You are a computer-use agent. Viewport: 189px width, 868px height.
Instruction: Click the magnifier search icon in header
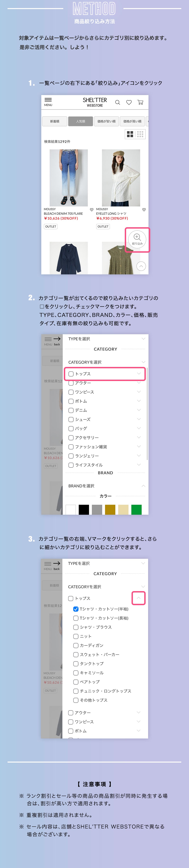point(117,102)
